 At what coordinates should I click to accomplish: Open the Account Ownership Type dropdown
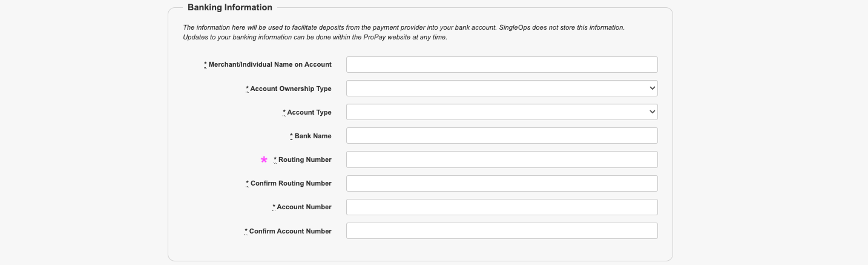501,89
